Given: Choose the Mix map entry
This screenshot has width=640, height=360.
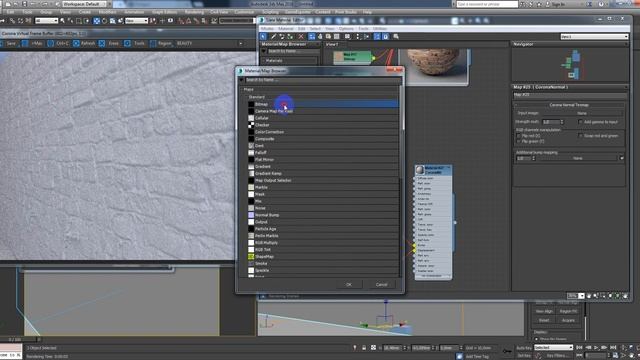Looking at the screenshot, I should point(322,201).
